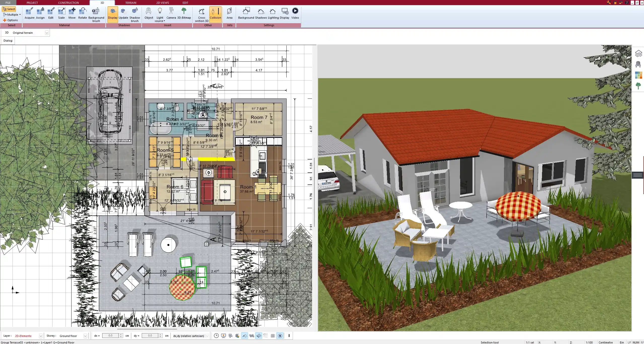Select the Scale material tool

(x=61, y=13)
